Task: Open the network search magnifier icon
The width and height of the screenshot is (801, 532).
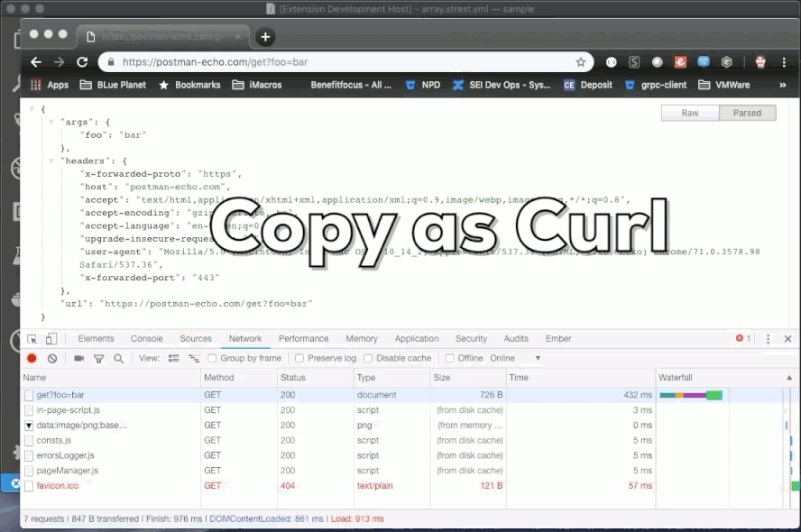Action: click(x=118, y=358)
